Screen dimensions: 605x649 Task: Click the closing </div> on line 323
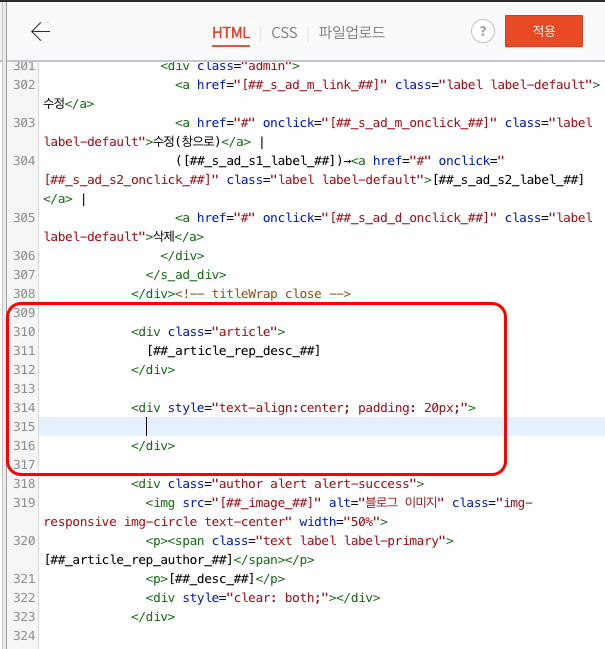coord(153,617)
